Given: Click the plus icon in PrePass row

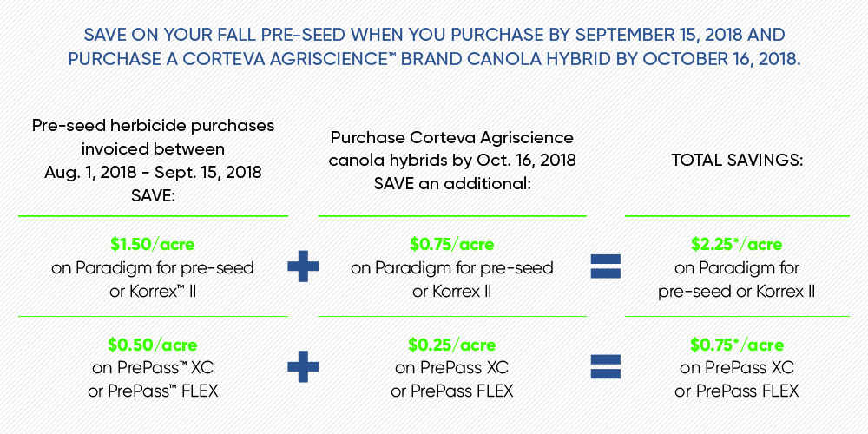Looking at the screenshot, I should coord(303,366).
